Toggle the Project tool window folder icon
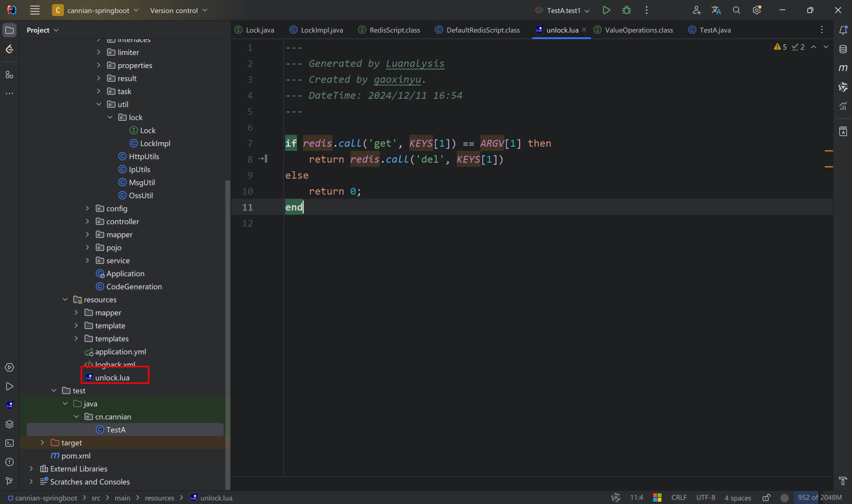This screenshot has width=852, height=504. point(10,30)
